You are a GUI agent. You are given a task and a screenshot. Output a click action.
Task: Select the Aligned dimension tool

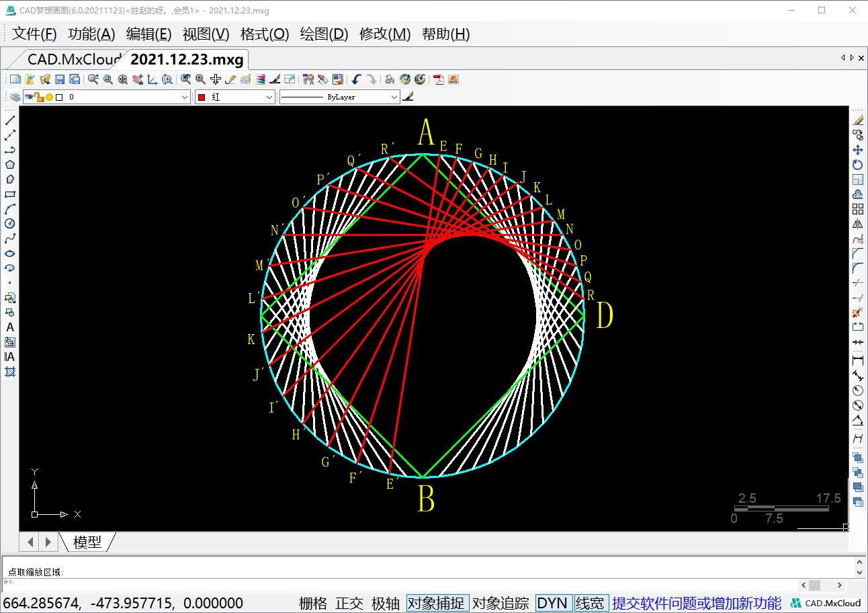tap(858, 376)
